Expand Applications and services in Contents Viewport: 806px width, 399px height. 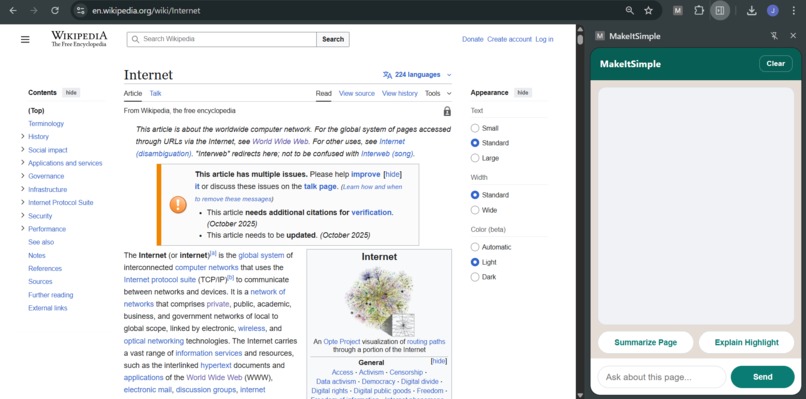(23, 162)
